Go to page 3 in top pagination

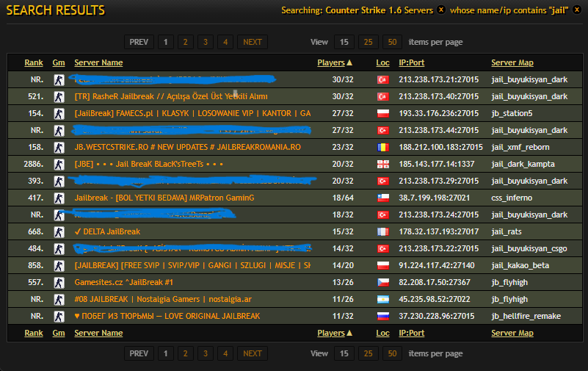pyautogui.click(x=206, y=42)
